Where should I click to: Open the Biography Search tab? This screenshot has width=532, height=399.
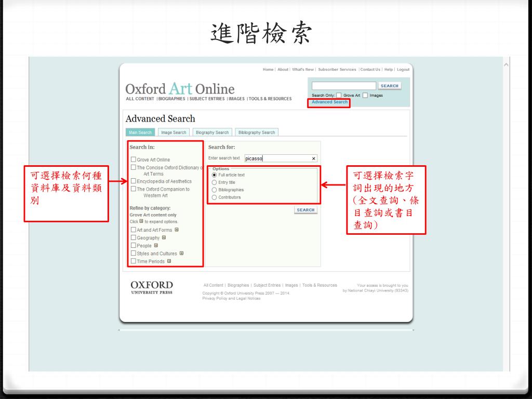point(212,132)
